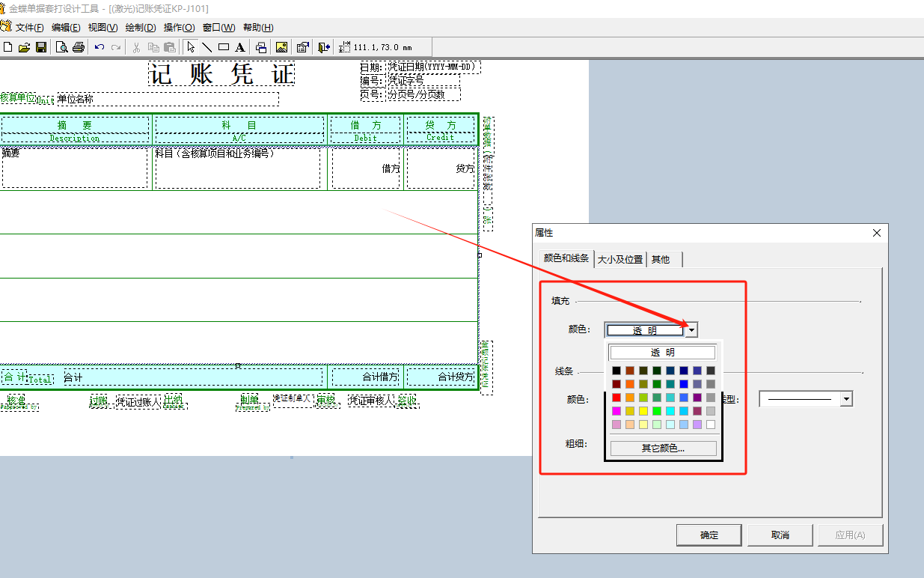
Task: Open a file via the folder icon
Action: [24, 47]
